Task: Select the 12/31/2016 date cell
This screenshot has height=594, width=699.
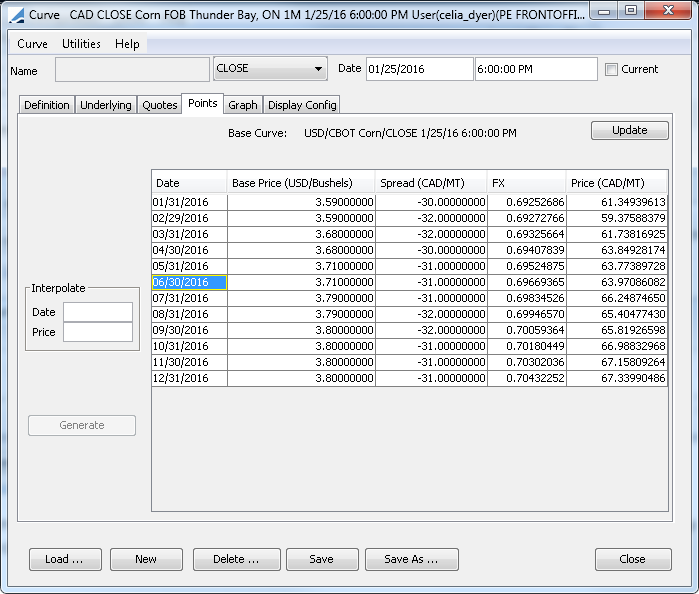Action: tap(189, 378)
